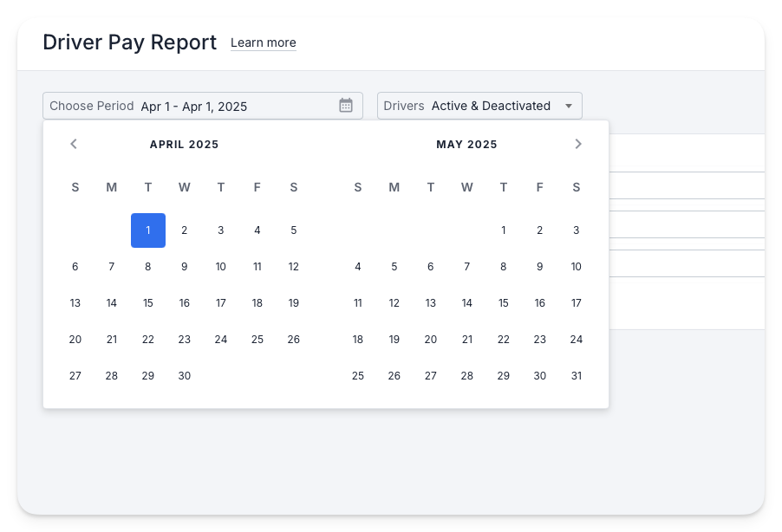The width and height of the screenshot is (782, 532).
Task: Advance to next month using right chevron
Action: tap(578, 144)
